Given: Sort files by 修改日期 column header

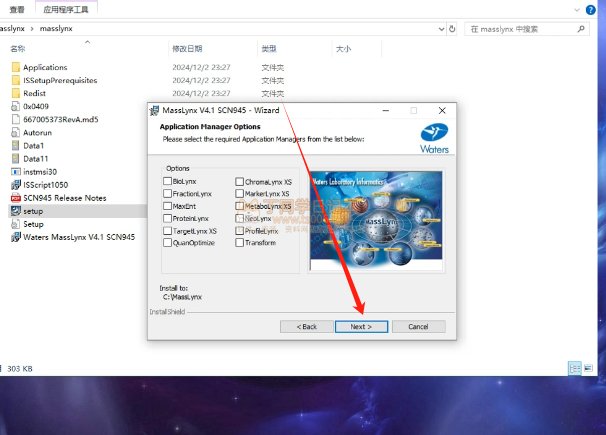Looking at the screenshot, I should click(x=187, y=49).
